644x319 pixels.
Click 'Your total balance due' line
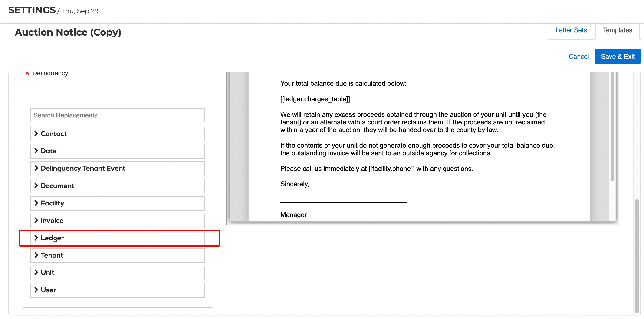click(343, 83)
